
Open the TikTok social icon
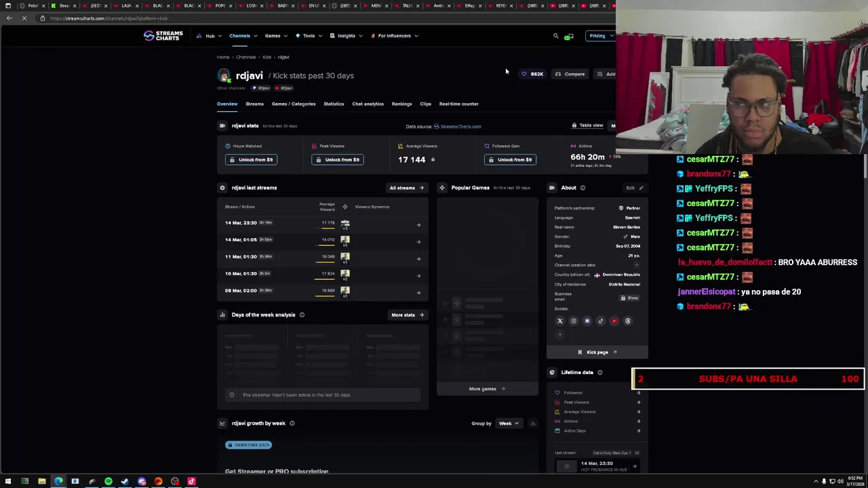point(601,321)
